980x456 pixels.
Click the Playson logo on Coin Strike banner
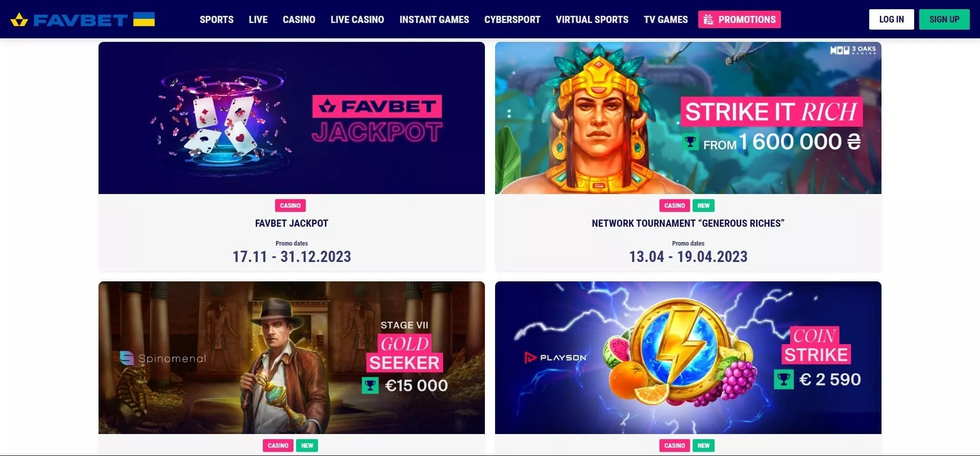[x=555, y=357]
